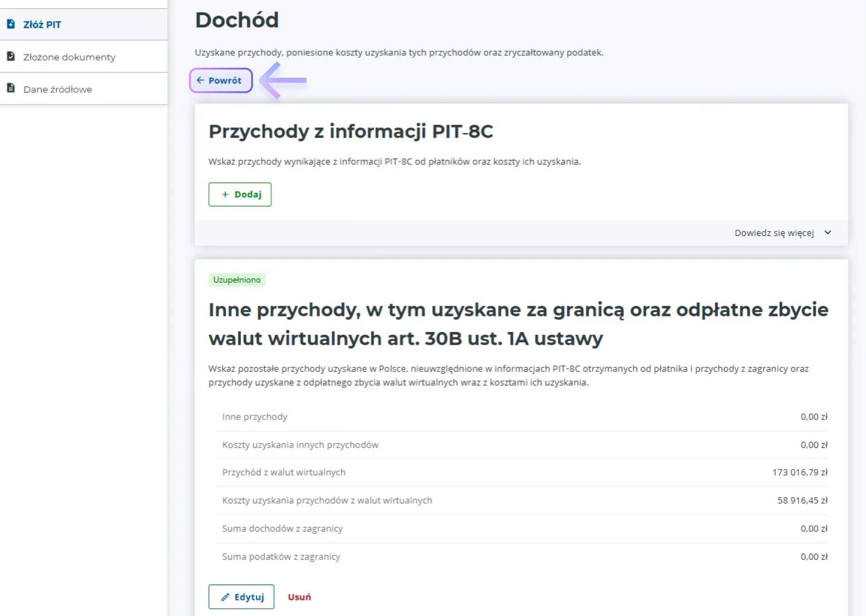Click the left arrow in Powrót
Screen dimensions: 866x616
(x=200, y=80)
